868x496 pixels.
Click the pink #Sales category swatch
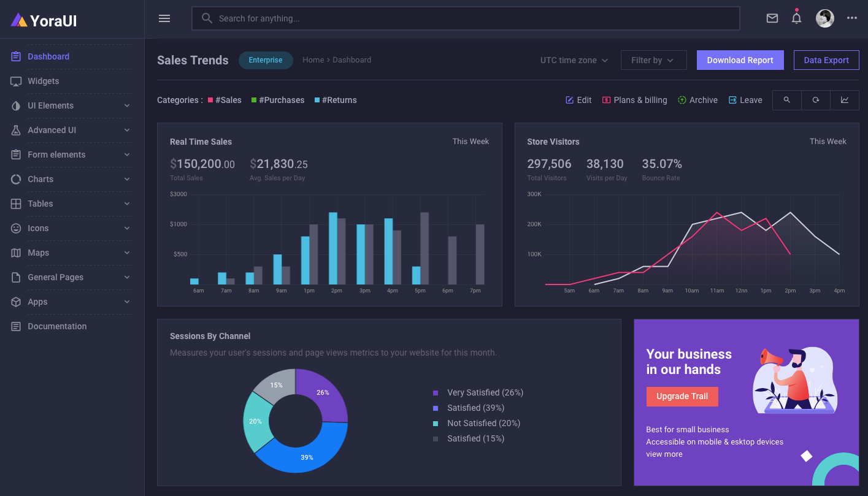click(x=210, y=100)
